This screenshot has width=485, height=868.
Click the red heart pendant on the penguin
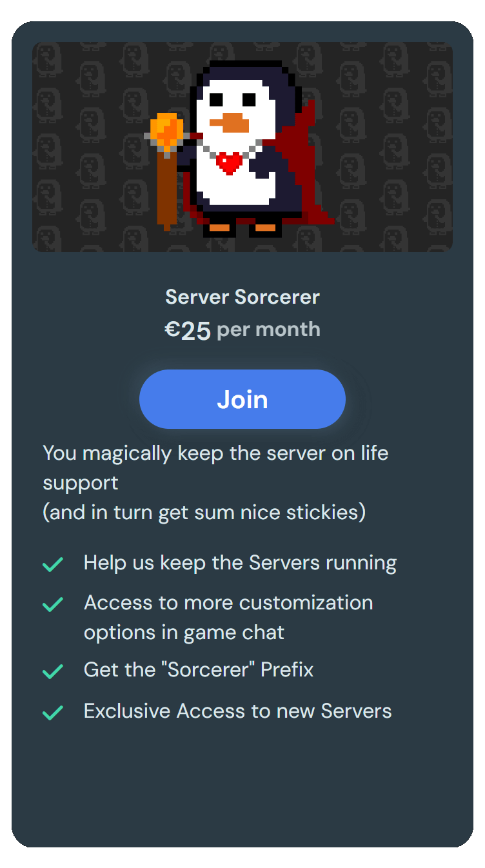229,162
